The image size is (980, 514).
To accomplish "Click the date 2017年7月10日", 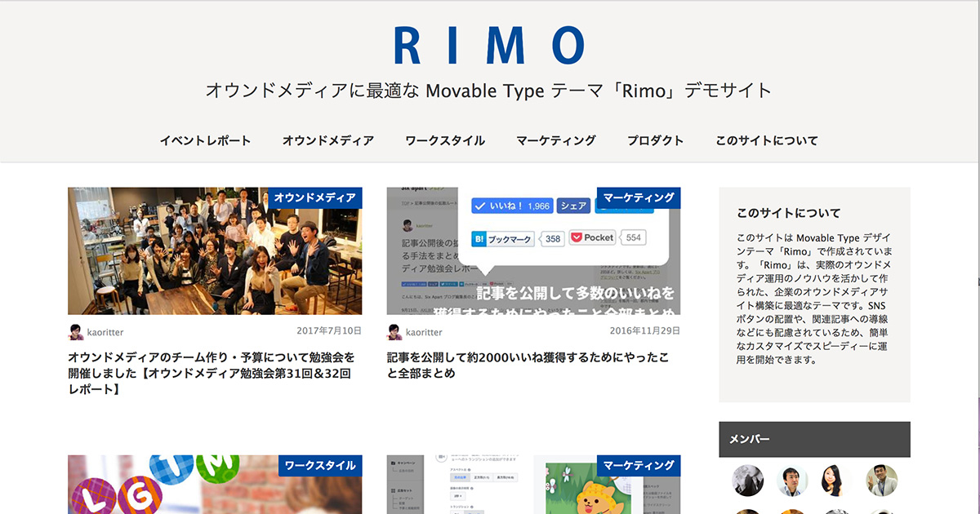I will click(328, 330).
